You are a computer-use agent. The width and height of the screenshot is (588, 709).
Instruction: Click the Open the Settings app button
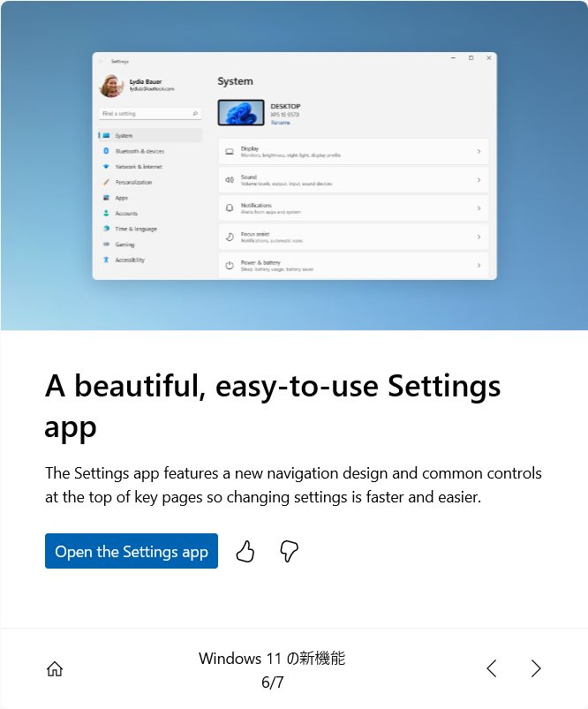coord(132,551)
